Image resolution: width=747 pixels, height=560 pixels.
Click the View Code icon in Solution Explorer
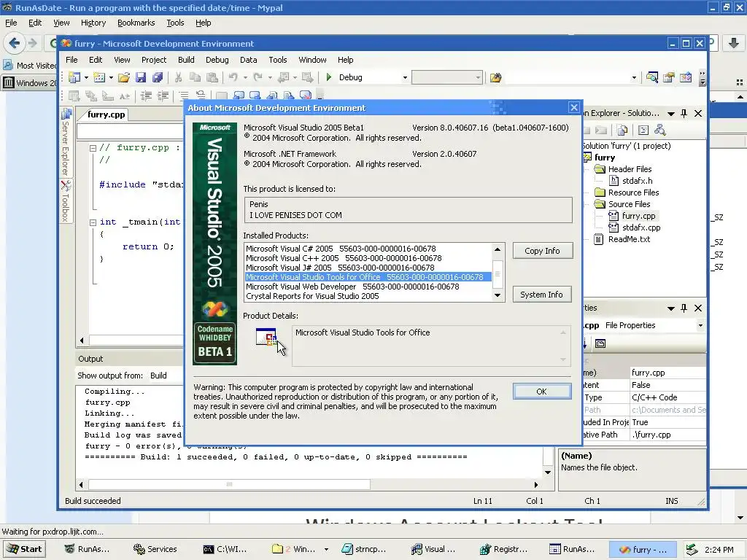coord(643,130)
